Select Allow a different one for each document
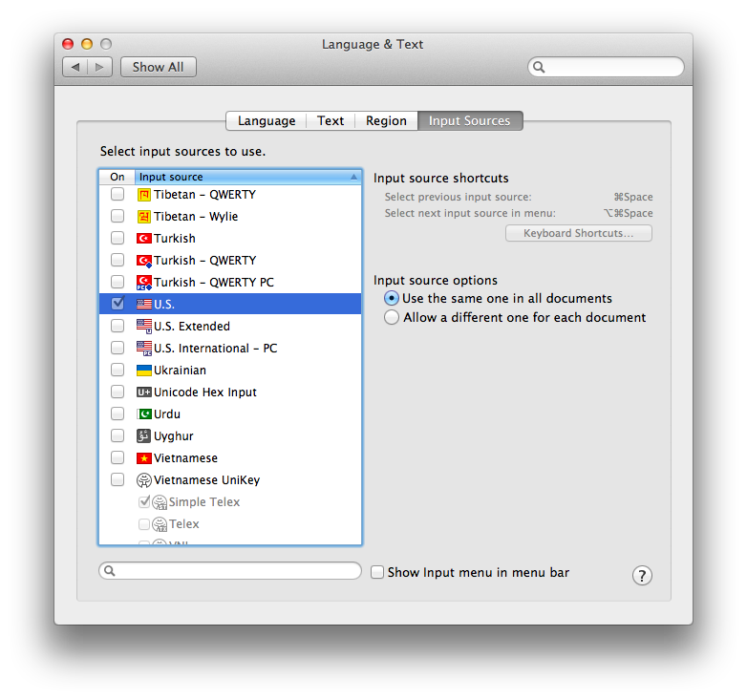The height and width of the screenshot is (700, 747). point(391,318)
